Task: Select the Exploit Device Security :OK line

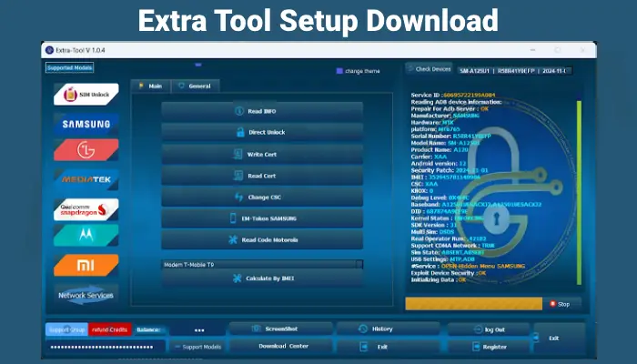Action: (448, 273)
